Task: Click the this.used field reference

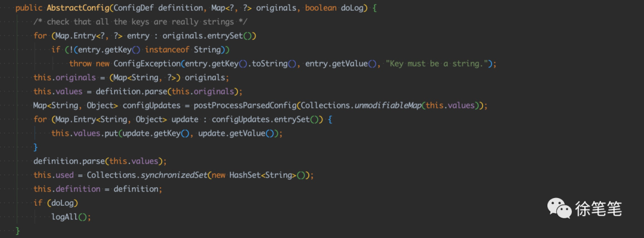Action: tap(54, 175)
